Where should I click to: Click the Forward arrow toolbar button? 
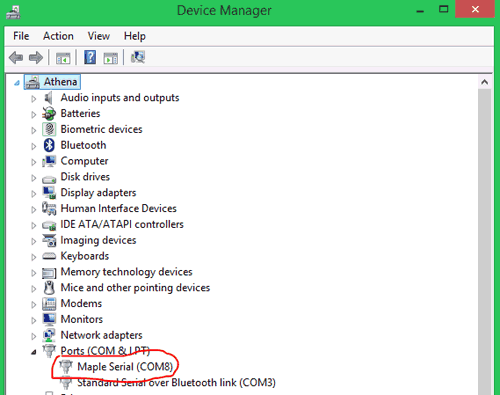click(36, 58)
